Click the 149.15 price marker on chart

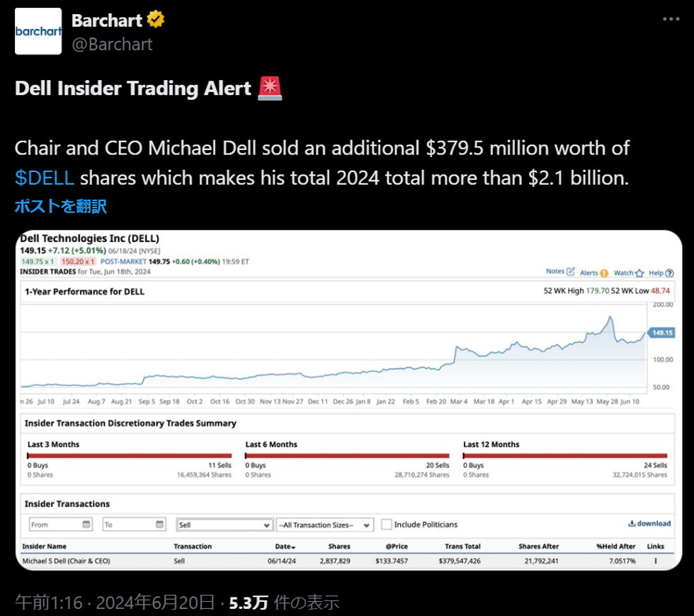[x=661, y=333]
